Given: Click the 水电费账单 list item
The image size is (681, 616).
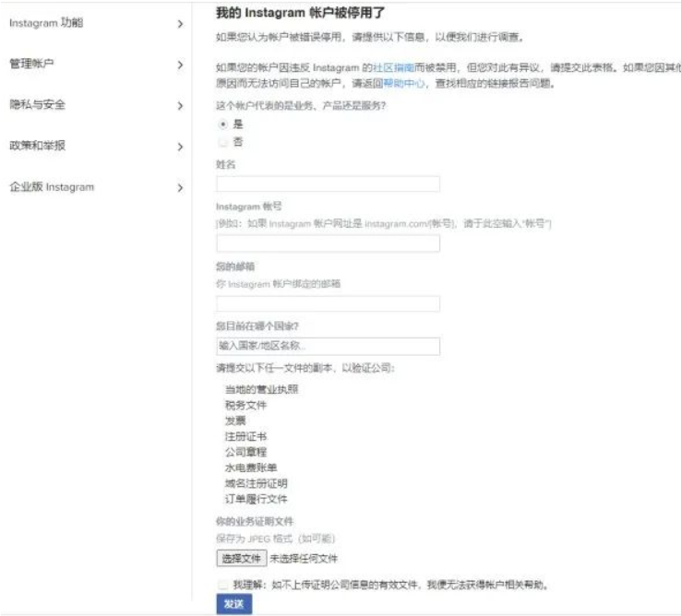Looking at the screenshot, I should (251, 468).
